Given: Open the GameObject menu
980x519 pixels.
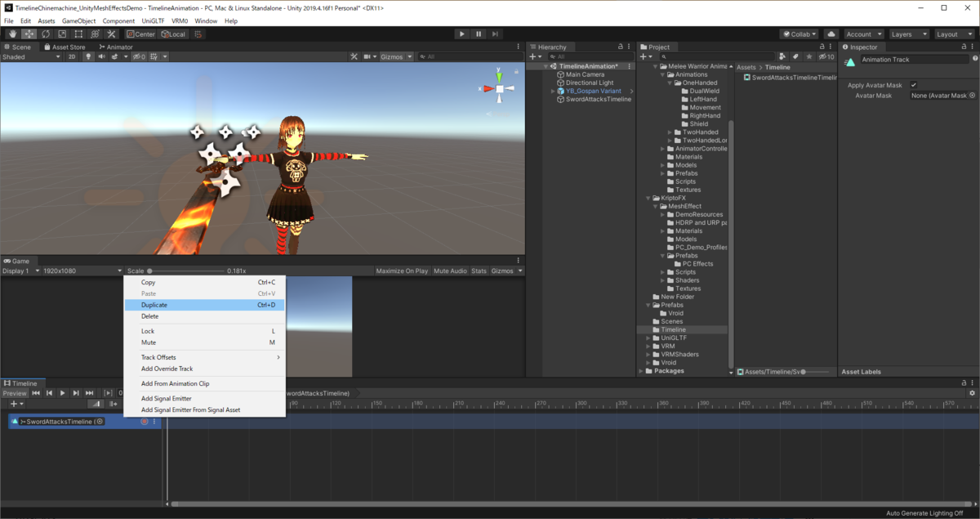Looking at the screenshot, I should point(78,20).
